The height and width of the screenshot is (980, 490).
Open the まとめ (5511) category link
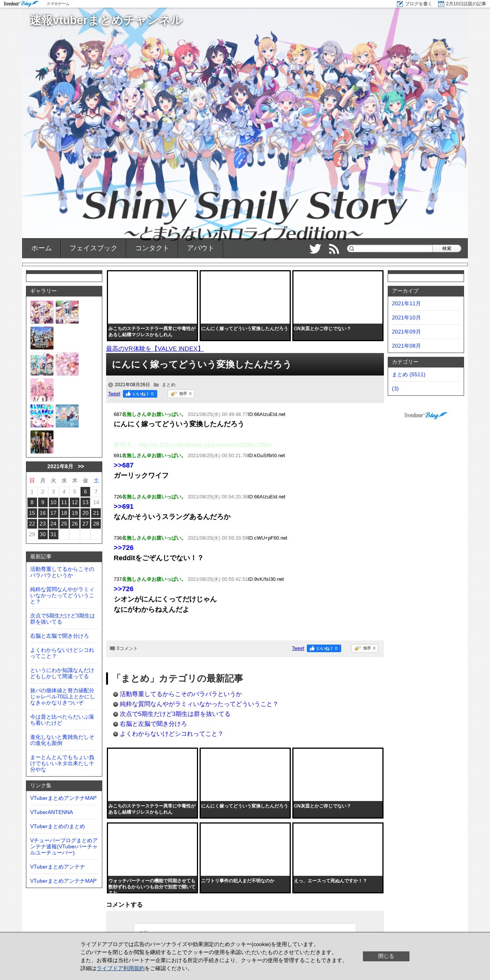[x=409, y=374]
